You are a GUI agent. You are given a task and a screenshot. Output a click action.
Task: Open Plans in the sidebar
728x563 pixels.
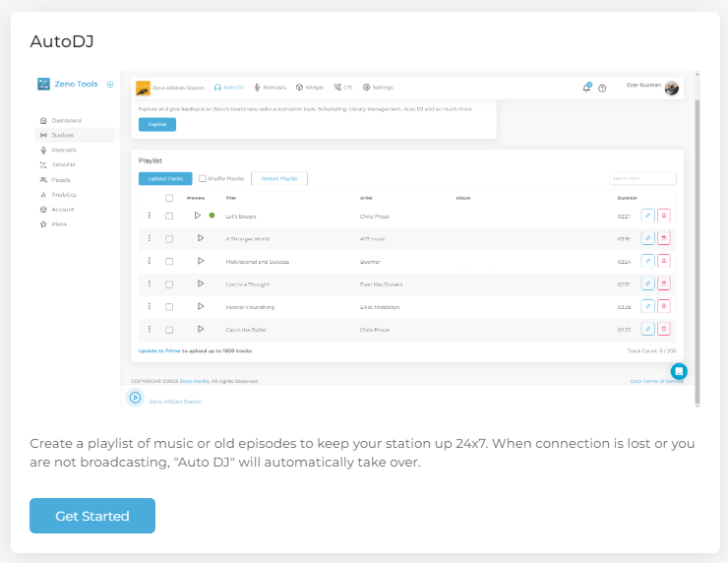pyautogui.click(x=53, y=224)
